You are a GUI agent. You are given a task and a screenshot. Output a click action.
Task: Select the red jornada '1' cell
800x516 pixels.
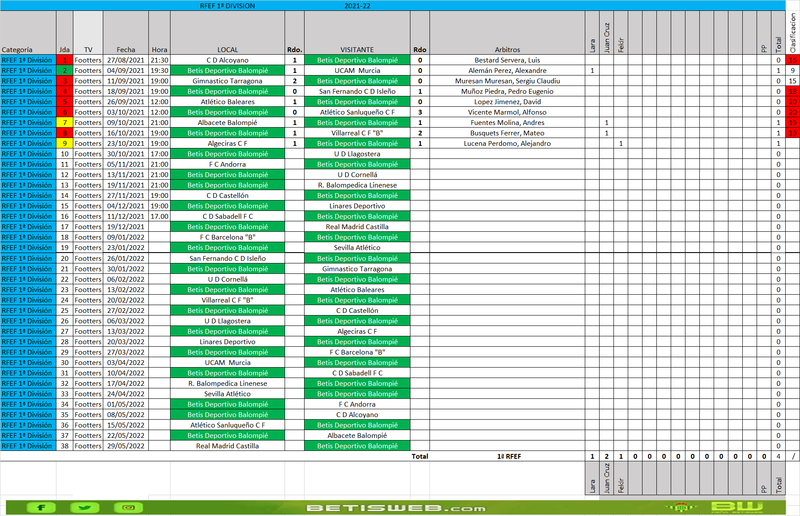(x=64, y=60)
